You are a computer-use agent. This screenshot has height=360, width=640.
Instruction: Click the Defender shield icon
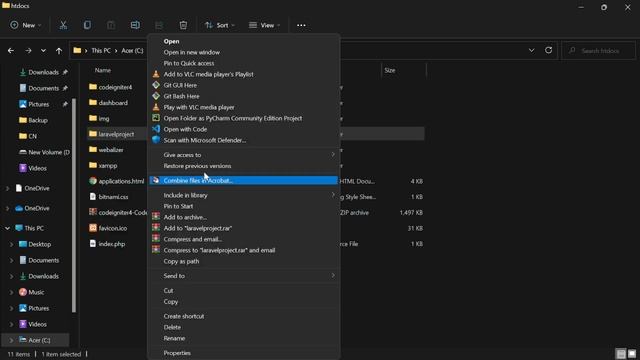(x=156, y=140)
